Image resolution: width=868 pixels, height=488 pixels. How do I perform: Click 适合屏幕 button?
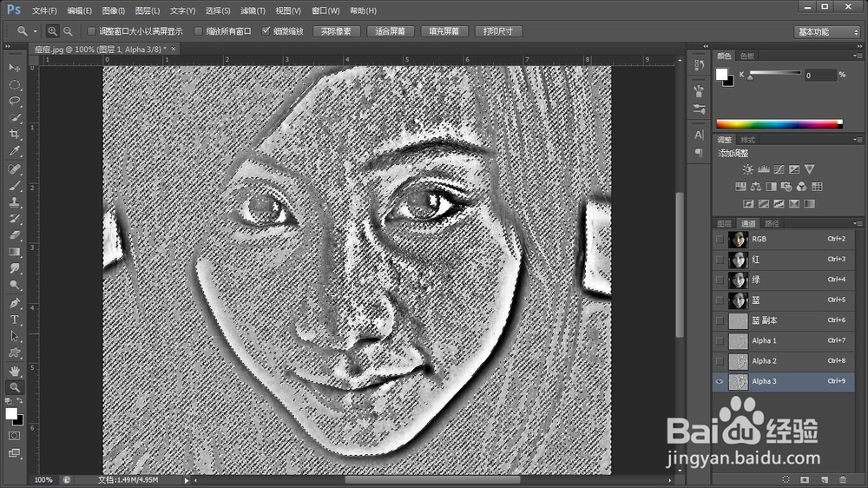[390, 31]
